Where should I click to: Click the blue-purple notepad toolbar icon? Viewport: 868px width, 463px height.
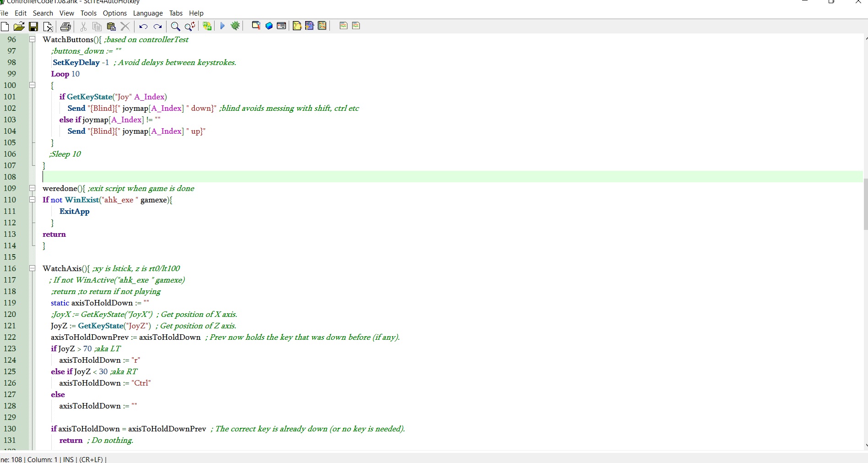310,26
